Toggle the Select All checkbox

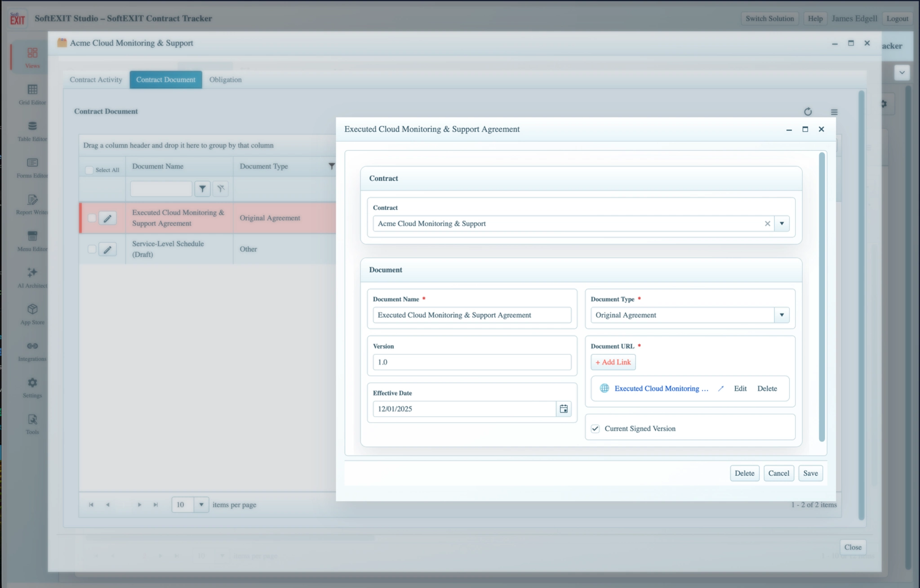click(89, 170)
